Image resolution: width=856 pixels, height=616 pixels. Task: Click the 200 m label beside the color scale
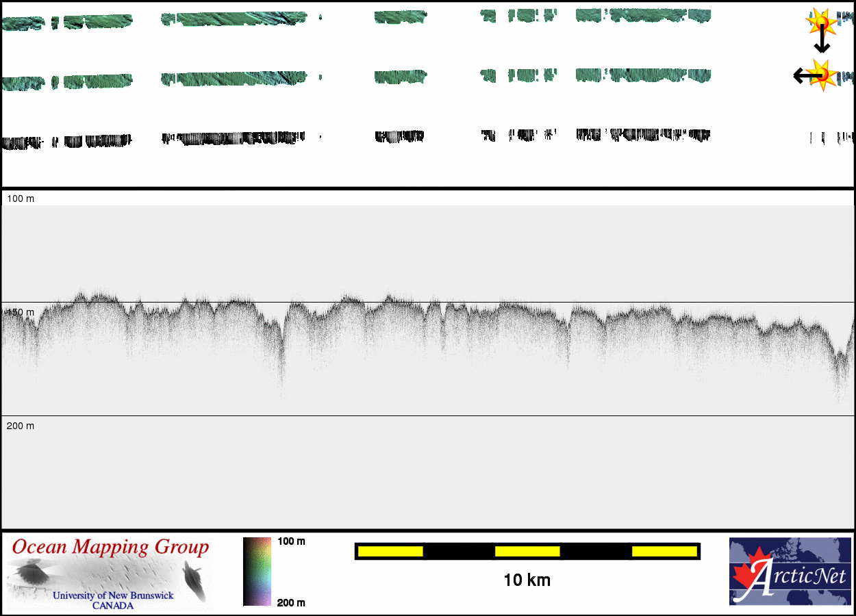291,602
